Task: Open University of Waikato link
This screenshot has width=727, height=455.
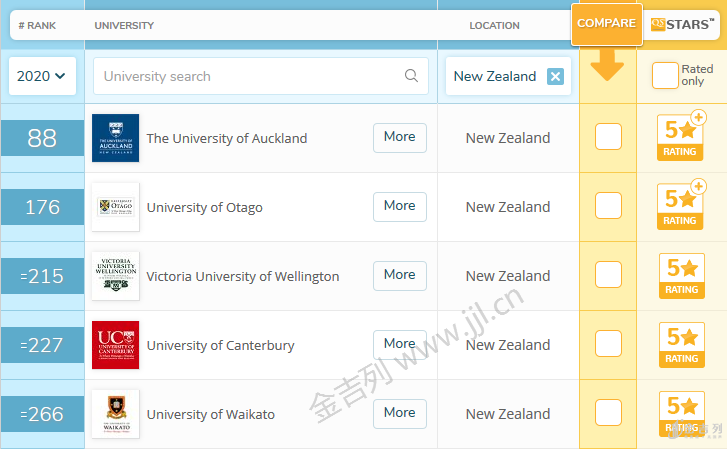Action: point(210,414)
